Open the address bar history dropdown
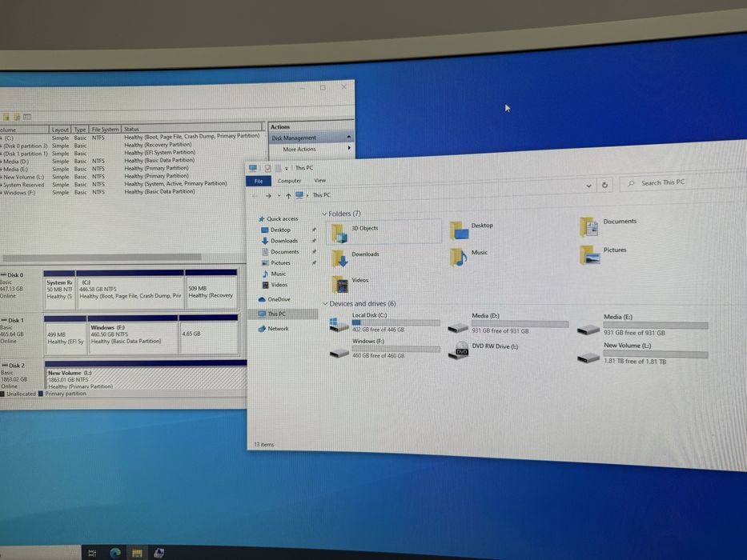This screenshot has width=747, height=560. 588,186
